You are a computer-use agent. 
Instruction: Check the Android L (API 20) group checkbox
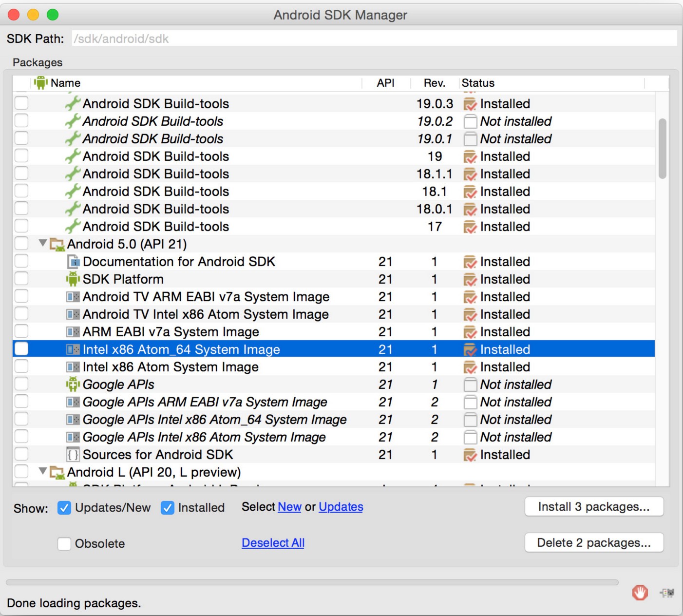[x=21, y=471]
